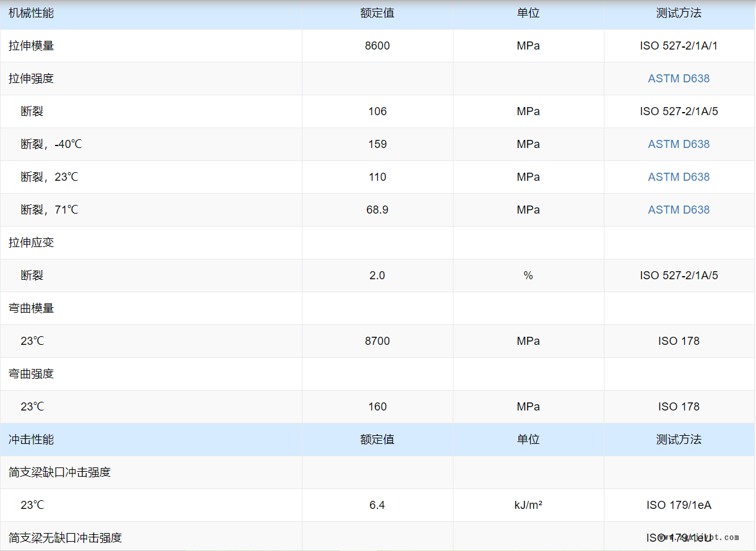Click the ASTM D638 link in 拉伸强度 row
Screen dimensions: 756x551
point(679,79)
